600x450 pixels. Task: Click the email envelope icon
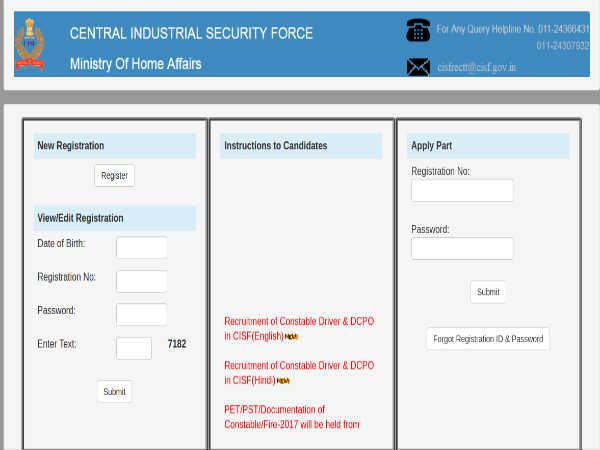(418, 67)
